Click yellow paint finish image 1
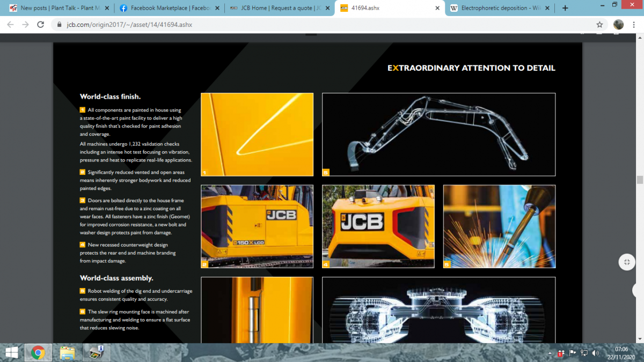The image size is (644, 362). (257, 135)
